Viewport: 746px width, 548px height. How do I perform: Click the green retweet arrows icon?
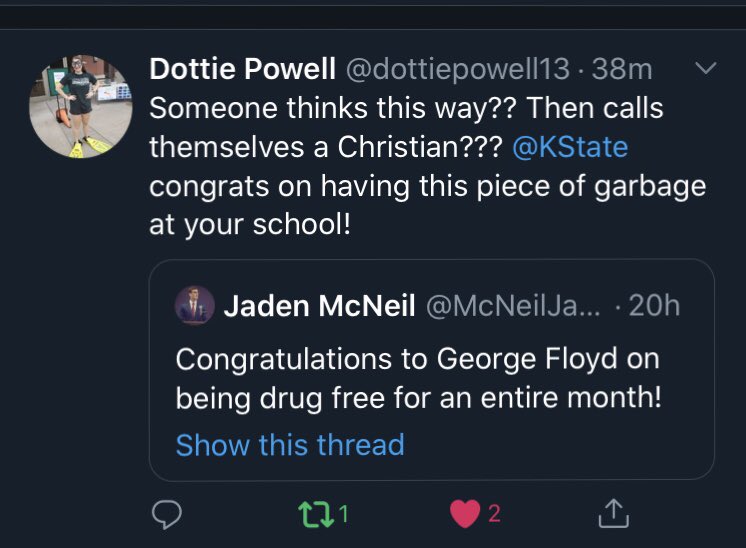point(316,514)
